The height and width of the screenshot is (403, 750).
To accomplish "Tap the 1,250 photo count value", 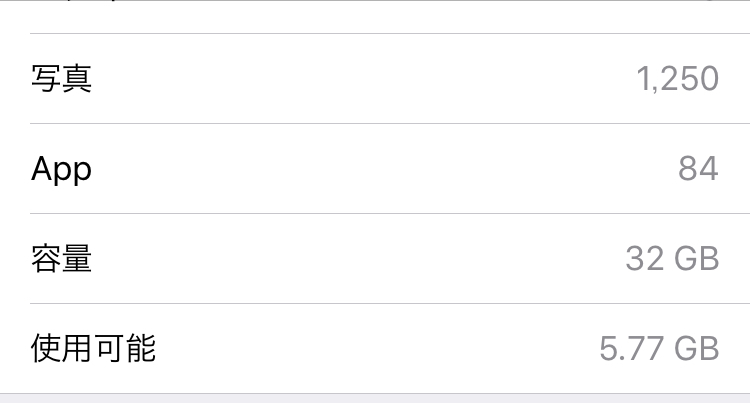I will click(677, 79).
